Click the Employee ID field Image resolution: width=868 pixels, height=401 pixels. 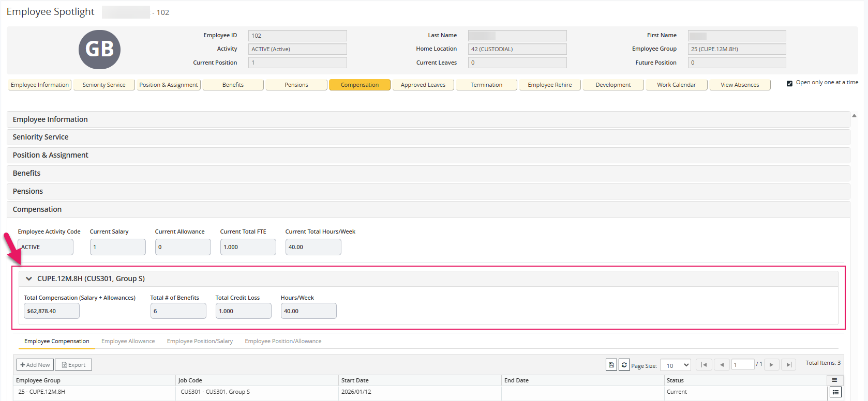pos(297,36)
